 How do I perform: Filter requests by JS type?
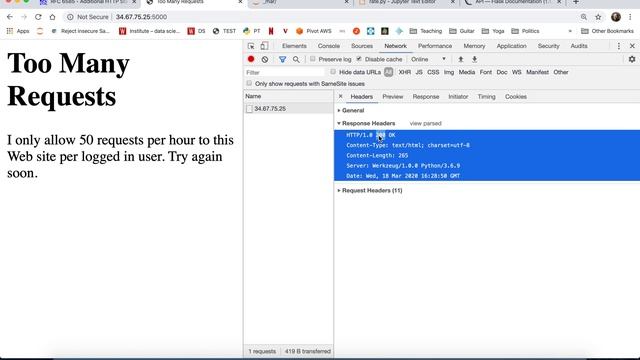[419, 72]
